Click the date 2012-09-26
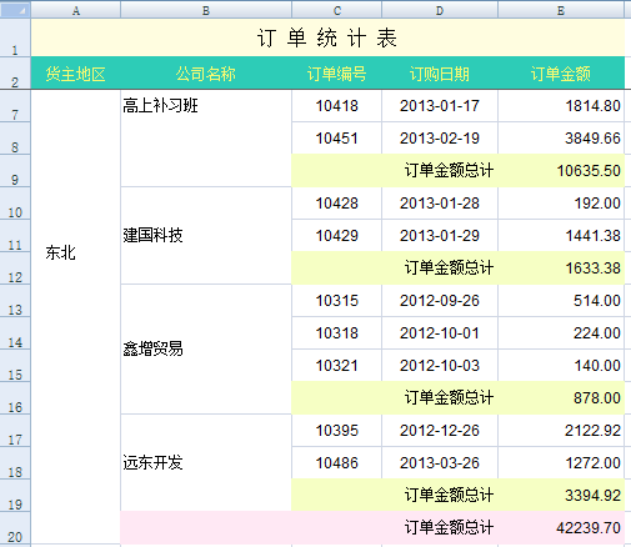The height and width of the screenshot is (548, 632). click(440, 301)
